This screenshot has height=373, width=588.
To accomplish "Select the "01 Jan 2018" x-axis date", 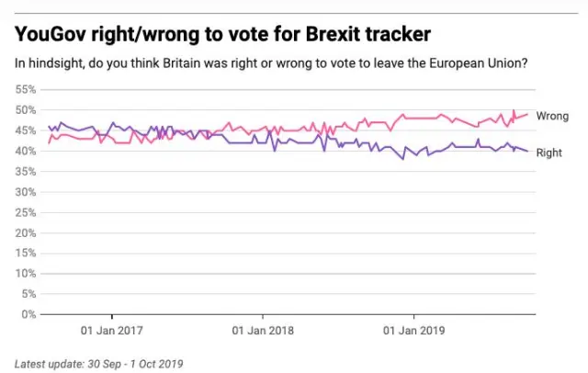I will coord(262,331).
